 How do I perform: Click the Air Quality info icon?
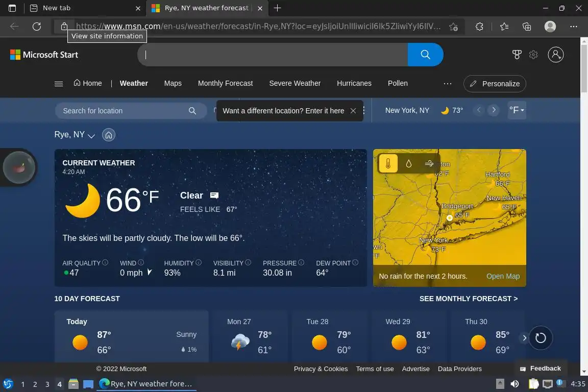[x=105, y=262]
